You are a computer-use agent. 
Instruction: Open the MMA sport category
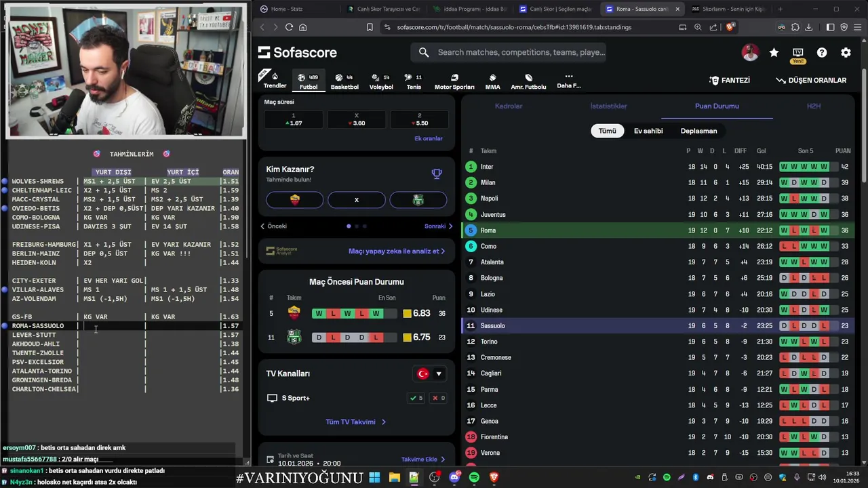pos(493,81)
